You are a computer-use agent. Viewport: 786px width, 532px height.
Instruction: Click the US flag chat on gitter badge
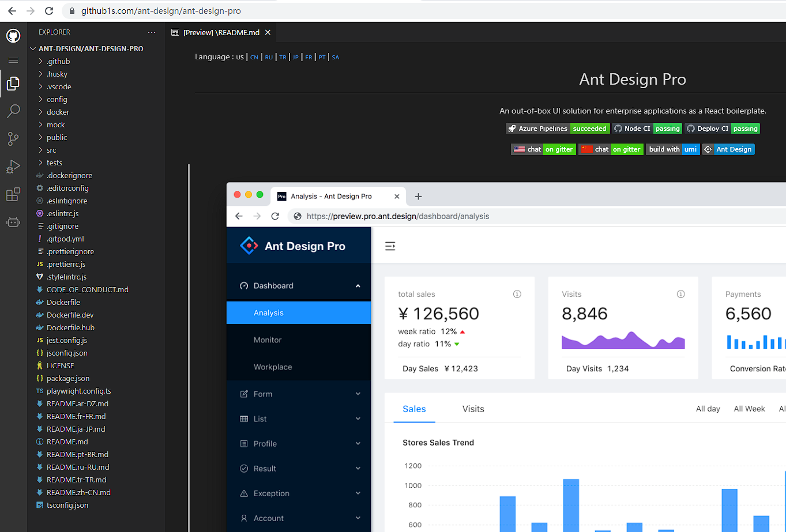pyautogui.click(x=543, y=149)
